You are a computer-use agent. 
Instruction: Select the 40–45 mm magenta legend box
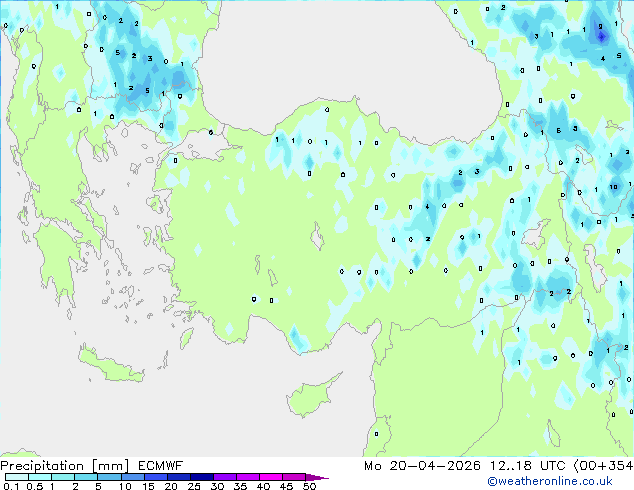click(271, 477)
